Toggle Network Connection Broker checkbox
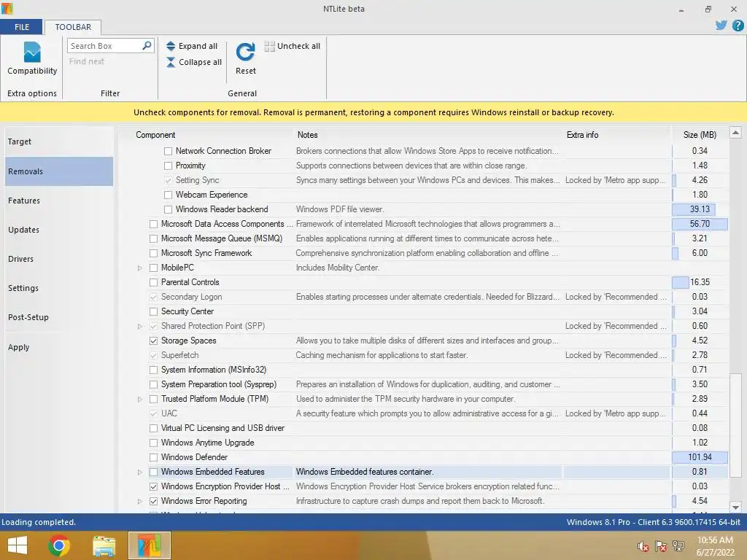 tap(169, 152)
